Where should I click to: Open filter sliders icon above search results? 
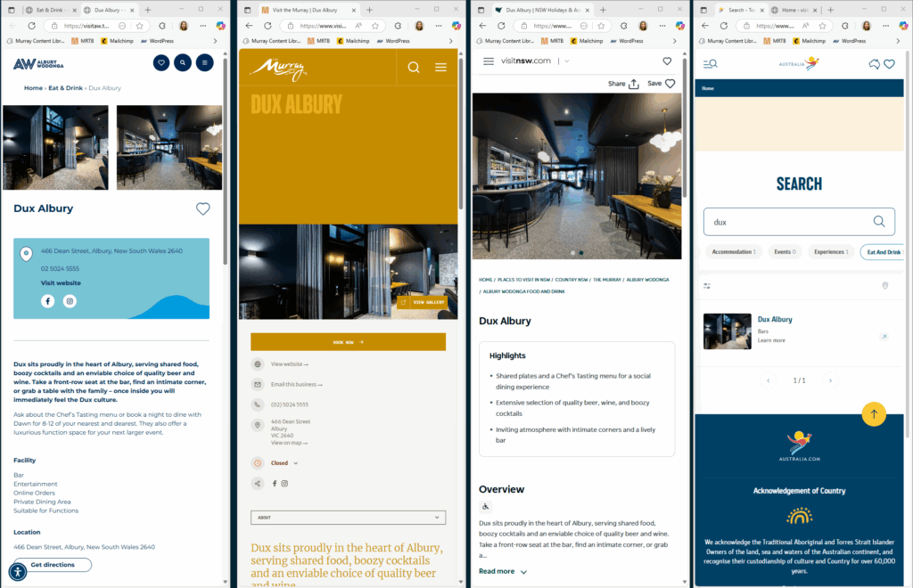pyautogui.click(x=707, y=286)
